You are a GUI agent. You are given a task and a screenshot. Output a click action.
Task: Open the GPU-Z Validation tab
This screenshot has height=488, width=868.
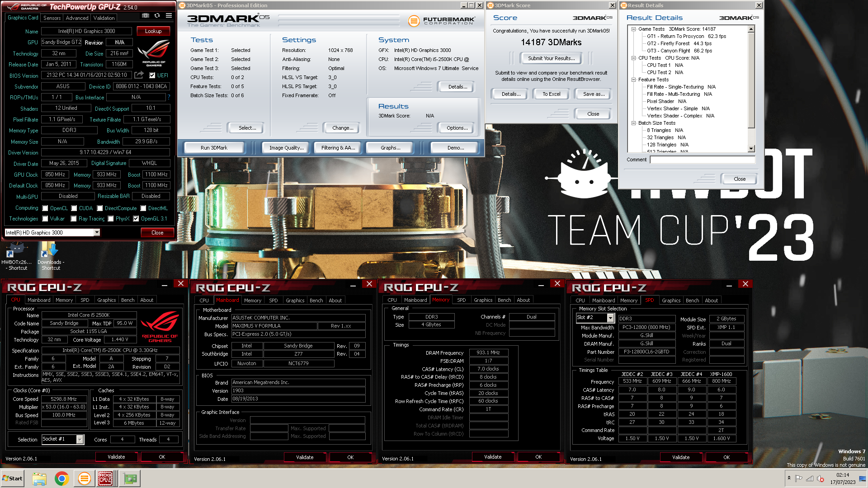tap(104, 18)
